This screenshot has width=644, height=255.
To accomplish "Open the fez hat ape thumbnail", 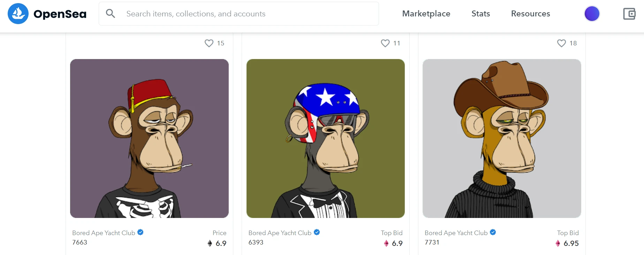I will (x=149, y=138).
